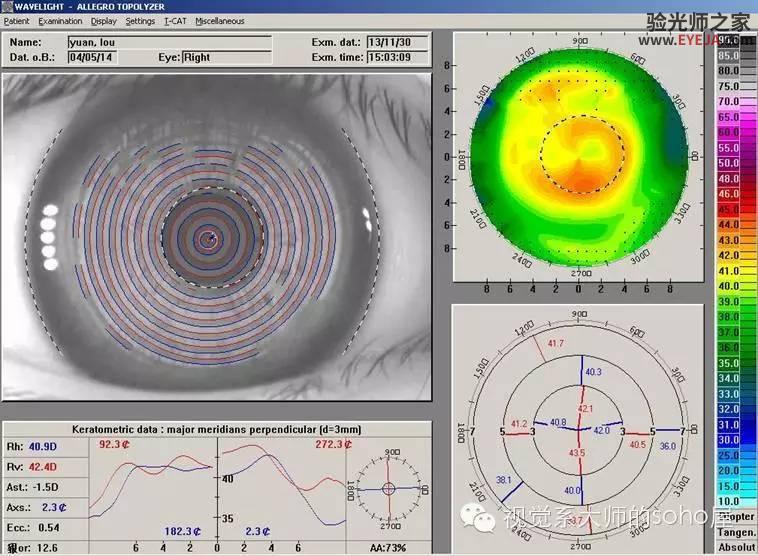Screen dimensions: 758x556
Task: Open the Settings menu
Action: pos(140,21)
